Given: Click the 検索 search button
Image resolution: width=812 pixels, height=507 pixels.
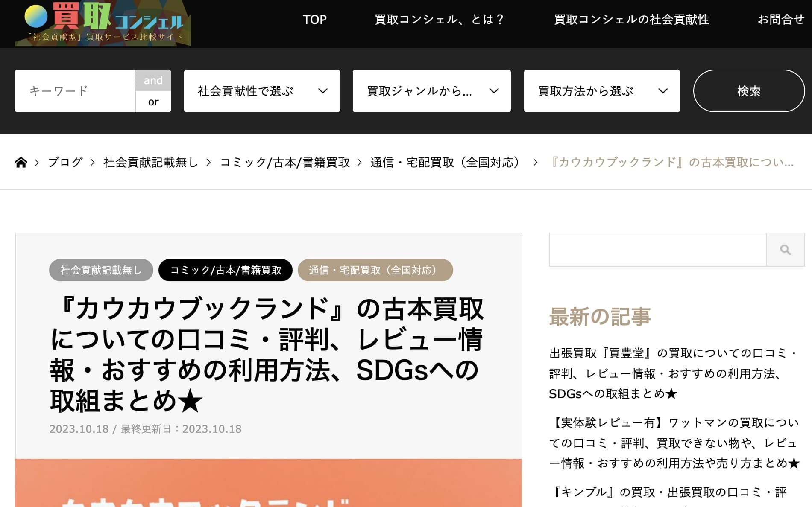Looking at the screenshot, I should pos(749,91).
